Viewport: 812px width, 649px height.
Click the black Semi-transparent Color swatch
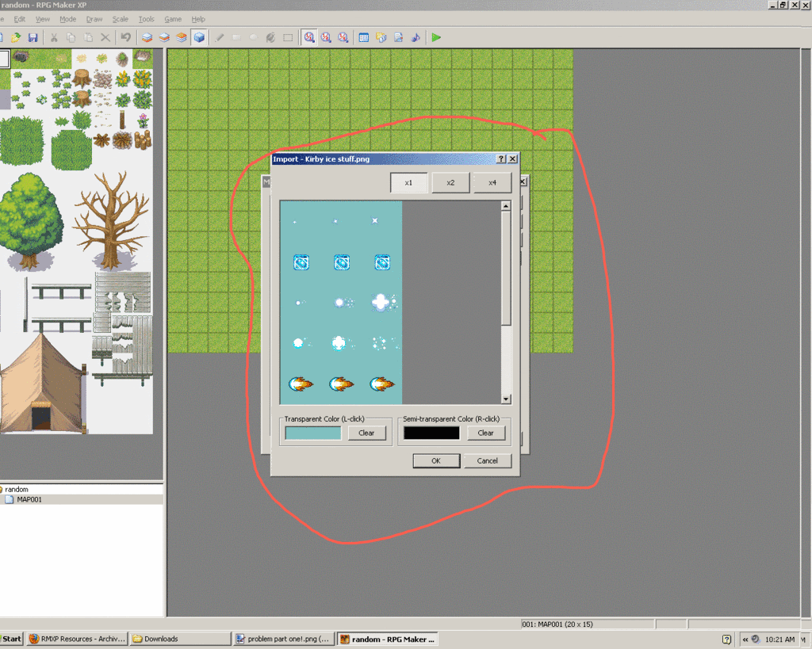[x=431, y=433]
